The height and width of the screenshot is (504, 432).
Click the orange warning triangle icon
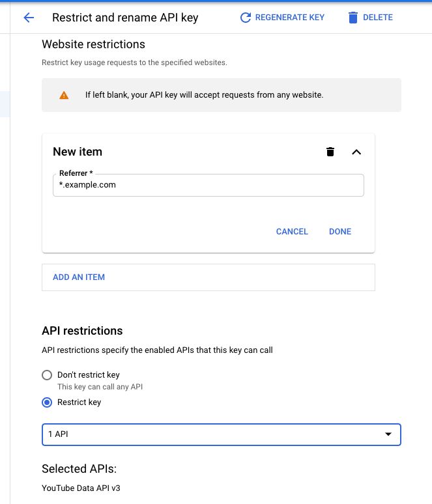point(64,95)
